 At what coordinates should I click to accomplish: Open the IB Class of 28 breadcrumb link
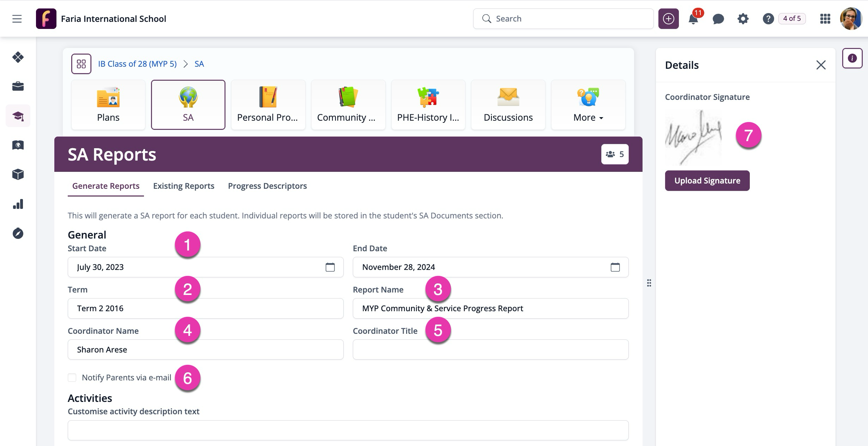tap(137, 64)
